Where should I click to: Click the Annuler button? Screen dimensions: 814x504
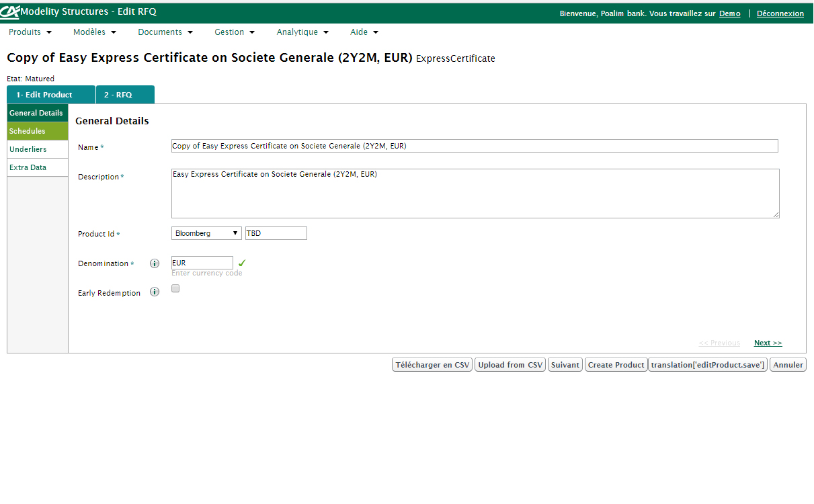click(x=788, y=365)
